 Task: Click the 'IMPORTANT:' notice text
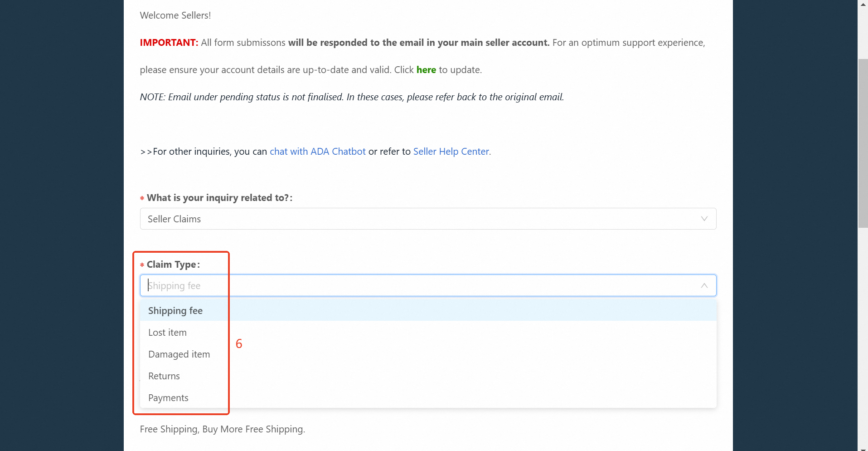coord(169,42)
